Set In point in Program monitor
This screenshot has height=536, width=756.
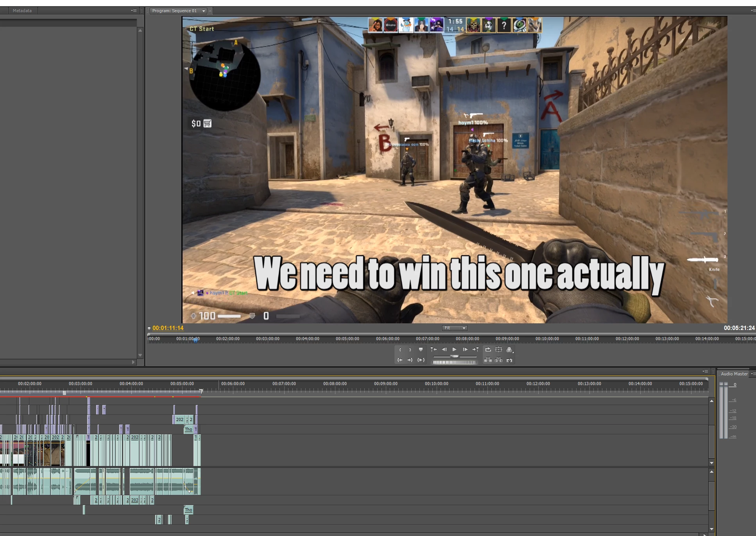coord(400,350)
